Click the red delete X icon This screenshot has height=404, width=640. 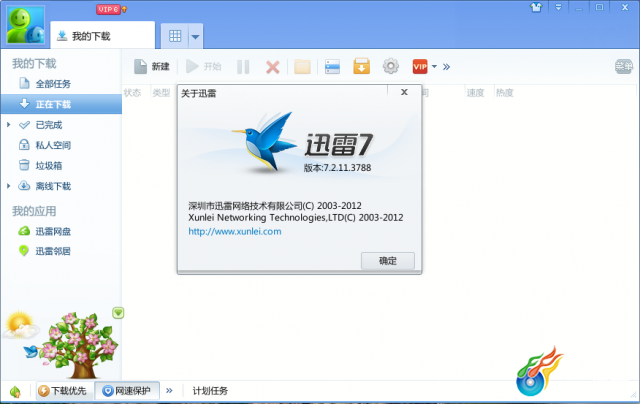coord(273,67)
